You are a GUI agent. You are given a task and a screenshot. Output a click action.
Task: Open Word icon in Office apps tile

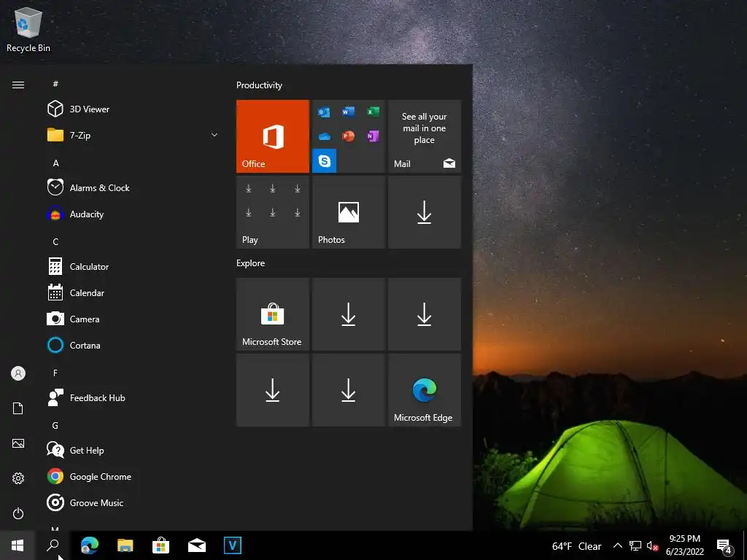tap(348, 112)
